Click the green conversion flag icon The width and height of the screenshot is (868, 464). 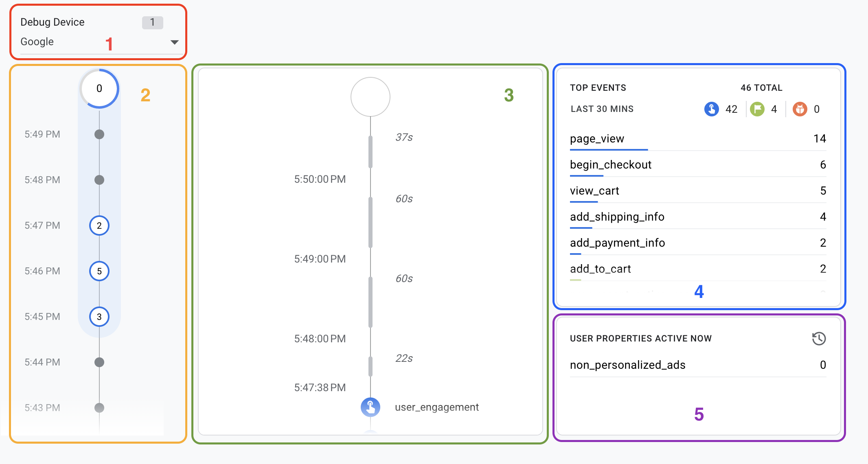click(757, 109)
